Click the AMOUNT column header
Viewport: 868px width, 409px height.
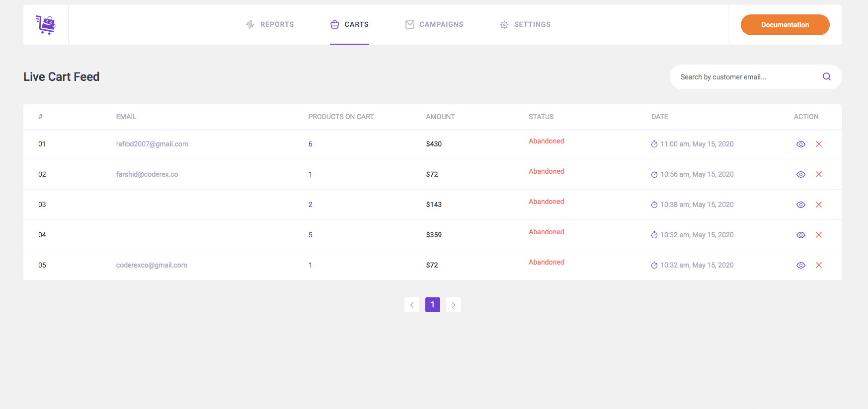pos(440,117)
